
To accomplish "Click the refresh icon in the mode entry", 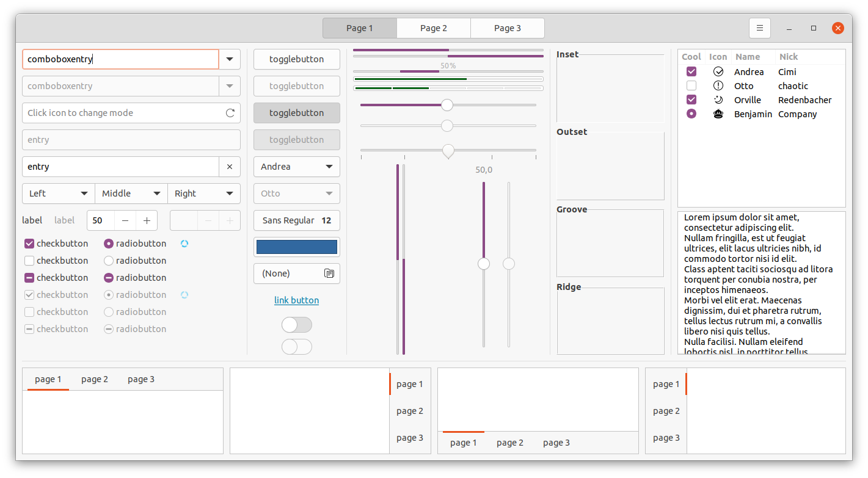I will 230,113.
